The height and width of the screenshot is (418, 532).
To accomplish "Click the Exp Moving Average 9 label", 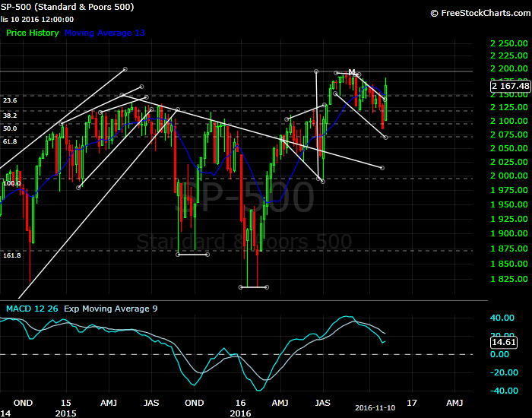I will click(111, 309).
